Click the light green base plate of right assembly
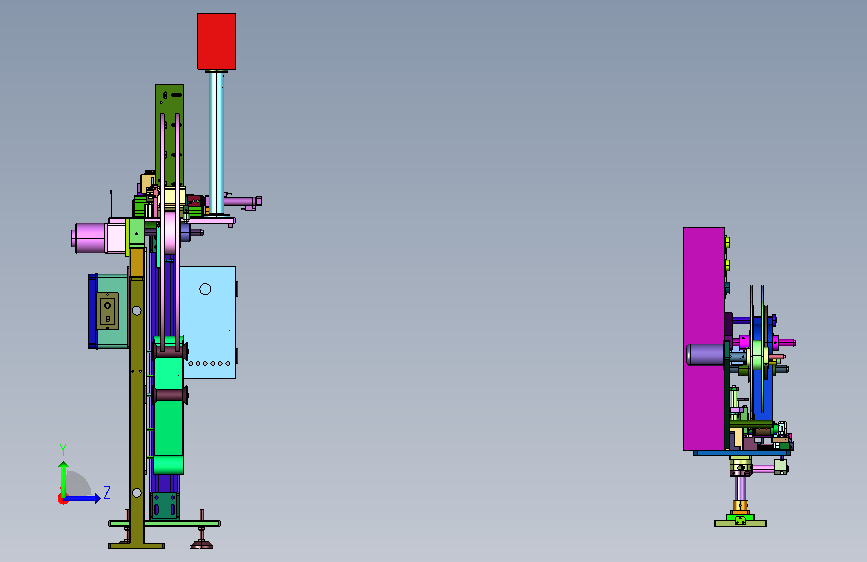This screenshot has height=562, width=867. 740,523
